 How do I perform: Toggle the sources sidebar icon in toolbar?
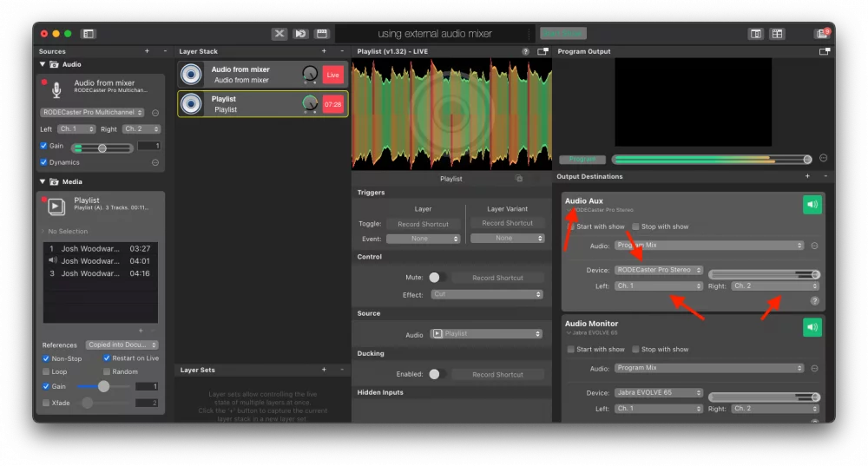point(88,34)
